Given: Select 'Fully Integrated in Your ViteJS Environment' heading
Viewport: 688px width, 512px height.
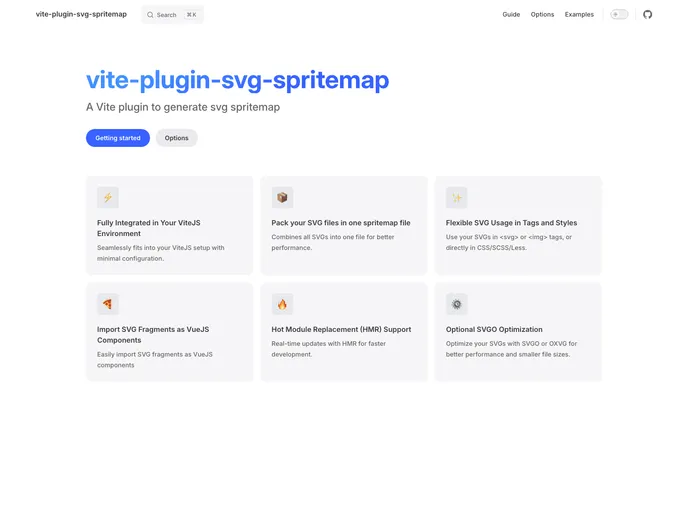Looking at the screenshot, I should pos(149,228).
